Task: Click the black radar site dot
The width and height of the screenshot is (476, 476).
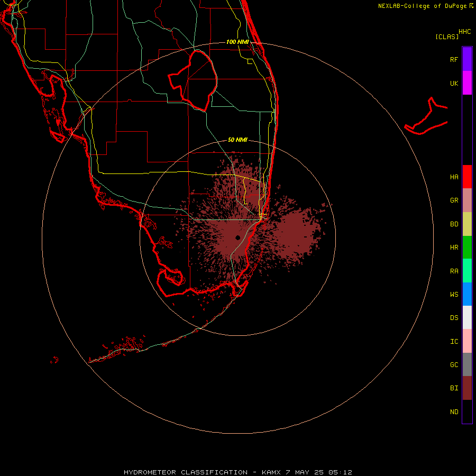Action: pyautogui.click(x=237, y=237)
